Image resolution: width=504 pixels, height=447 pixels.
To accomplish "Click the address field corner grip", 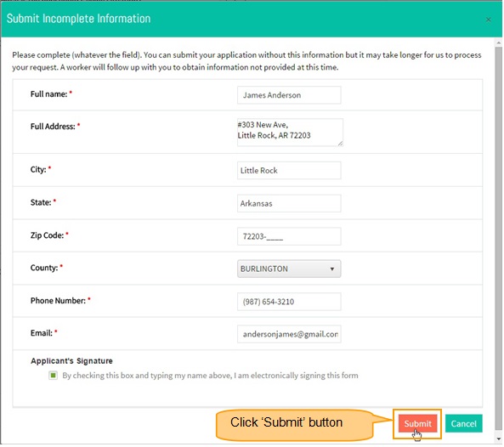I will click(340, 144).
